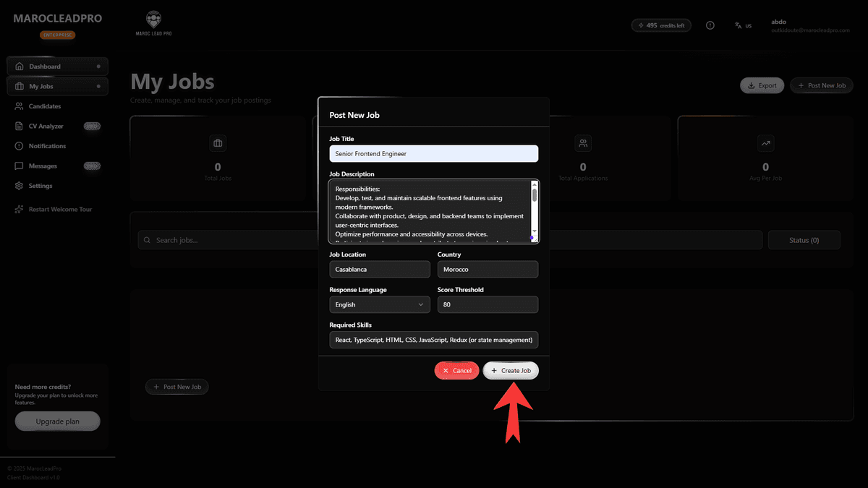
Task: Click the info icon in the header
Action: point(710,25)
